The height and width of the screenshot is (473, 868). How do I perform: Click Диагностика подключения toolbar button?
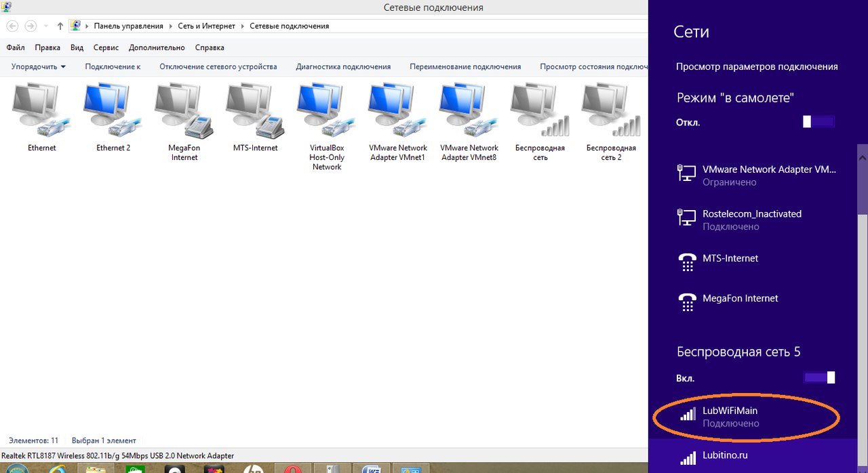tap(343, 66)
